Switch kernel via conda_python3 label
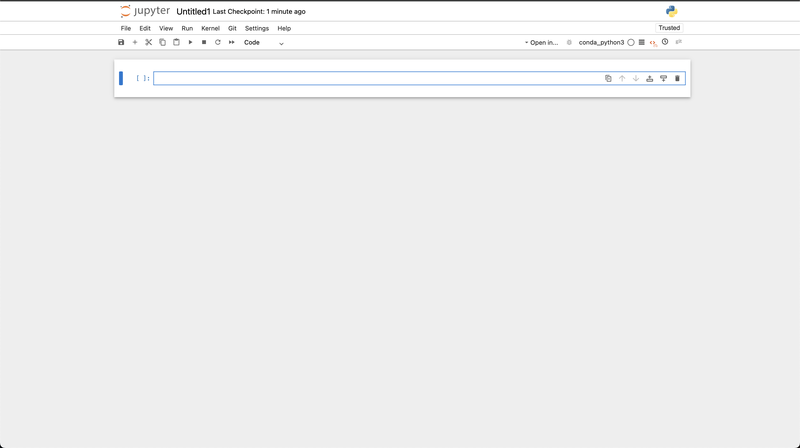 [601, 43]
